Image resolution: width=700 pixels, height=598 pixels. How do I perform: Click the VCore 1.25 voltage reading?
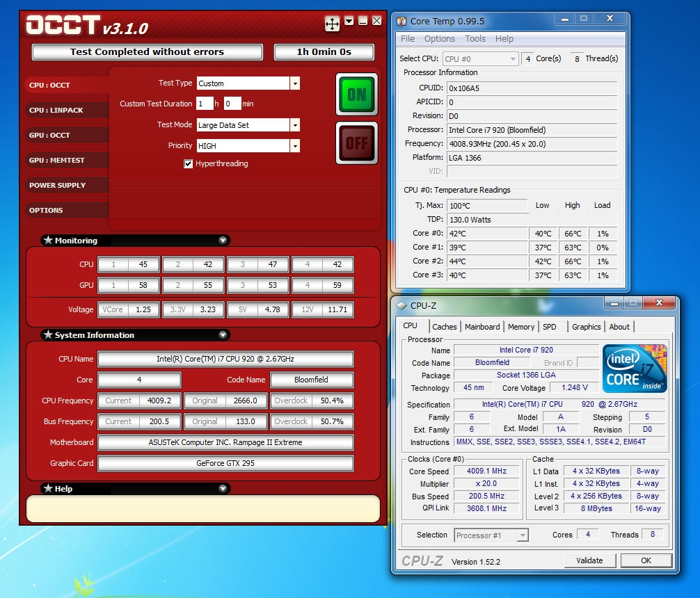click(x=129, y=309)
